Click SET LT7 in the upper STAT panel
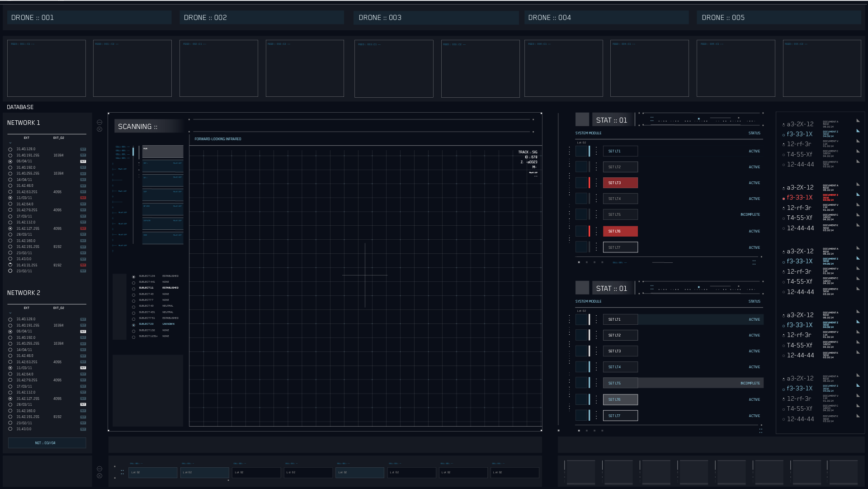The width and height of the screenshot is (868, 489). coord(620,247)
